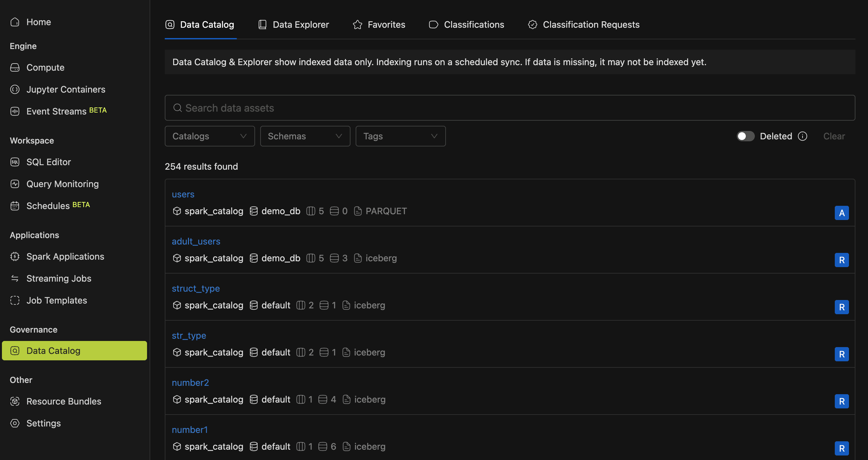This screenshot has width=868, height=460.
Task: Open the adult_users table link
Action: (196, 241)
